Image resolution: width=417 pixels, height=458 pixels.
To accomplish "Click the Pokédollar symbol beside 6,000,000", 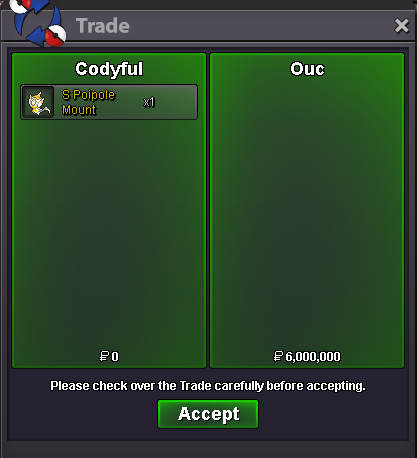I will pos(278,356).
